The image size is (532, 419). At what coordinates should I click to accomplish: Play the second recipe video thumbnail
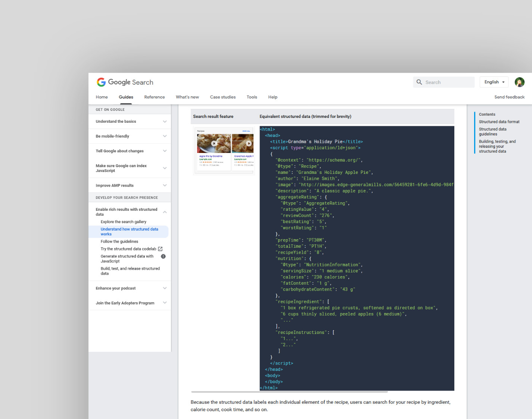click(x=249, y=143)
